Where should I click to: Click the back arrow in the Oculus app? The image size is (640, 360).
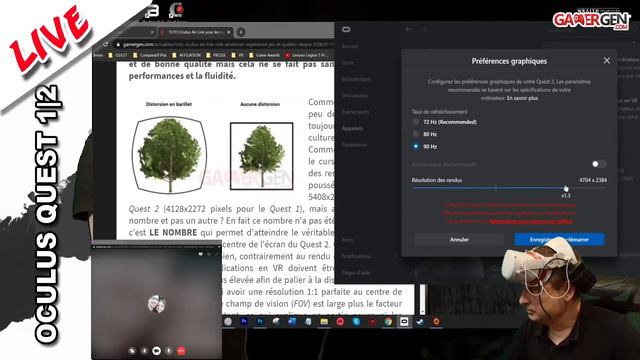[x=408, y=29]
